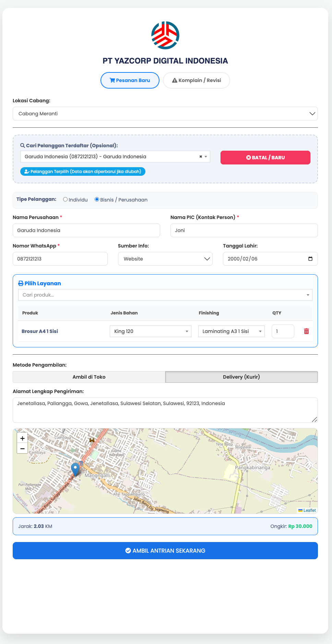The height and width of the screenshot is (644, 332).
Task: Open the Jenis Bahan King 120 dropdown
Action: [x=150, y=331]
